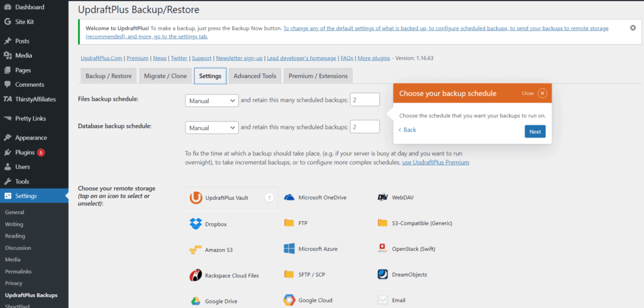Screen dimensions: 644x308
Task: Go Back in the tour popup
Action: [x=407, y=129]
